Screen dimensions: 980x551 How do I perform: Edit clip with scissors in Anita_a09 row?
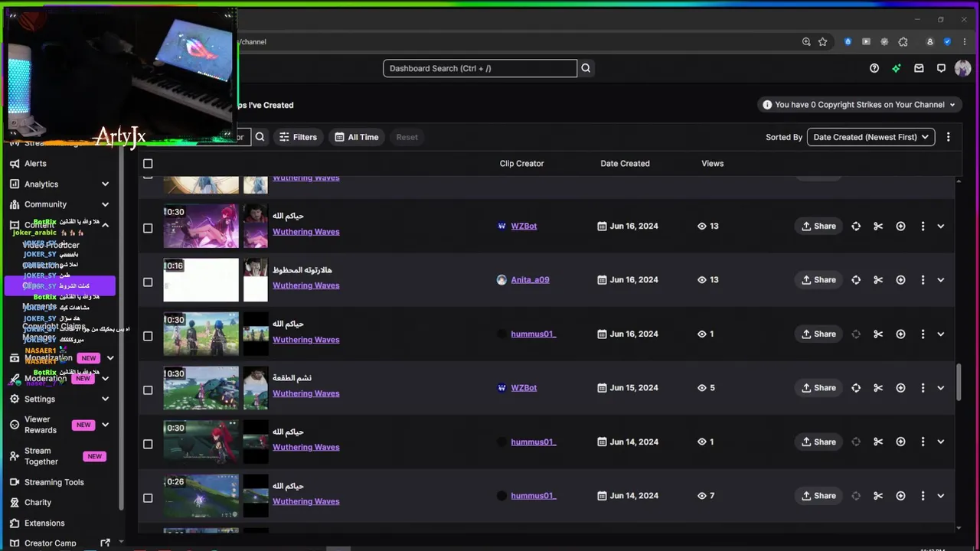(878, 280)
